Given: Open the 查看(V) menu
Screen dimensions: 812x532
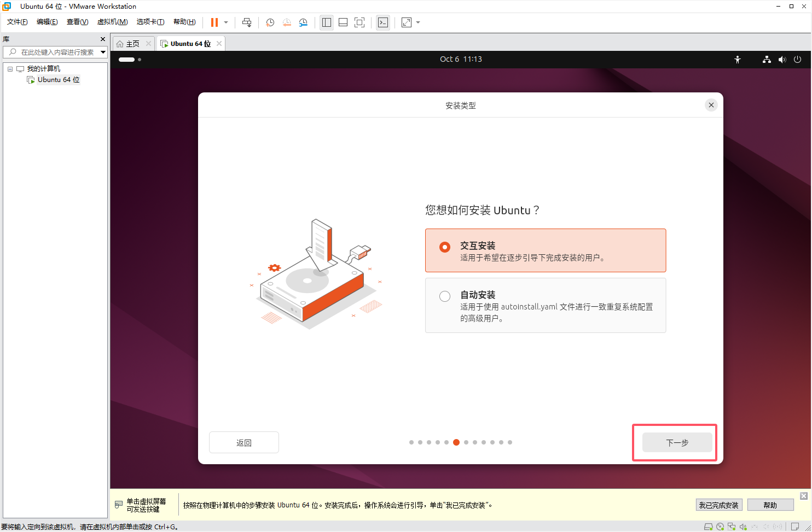Looking at the screenshot, I should pos(77,22).
